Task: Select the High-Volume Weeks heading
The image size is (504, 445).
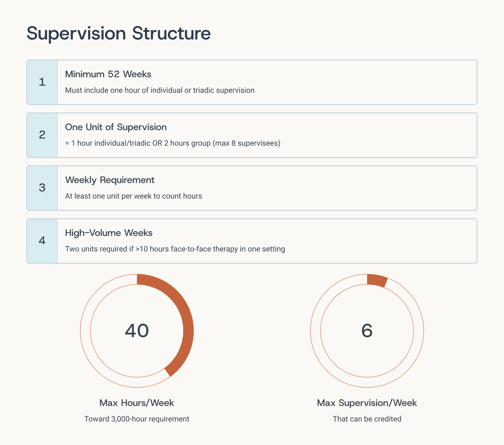Action: click(109, 233)
